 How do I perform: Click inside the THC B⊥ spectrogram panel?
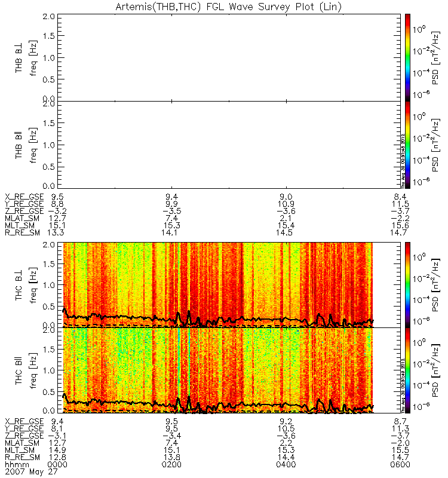pos(229,285)
